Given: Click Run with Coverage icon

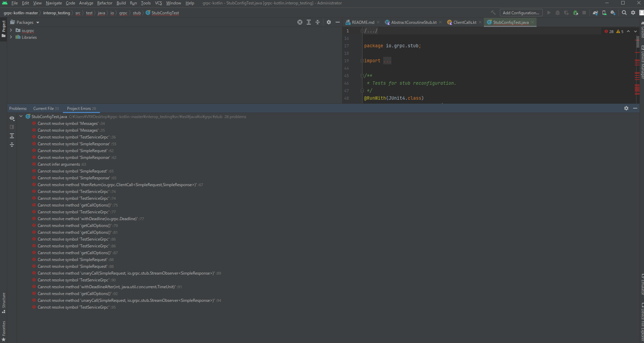Looking at the screenshot, I should point(566,13).
